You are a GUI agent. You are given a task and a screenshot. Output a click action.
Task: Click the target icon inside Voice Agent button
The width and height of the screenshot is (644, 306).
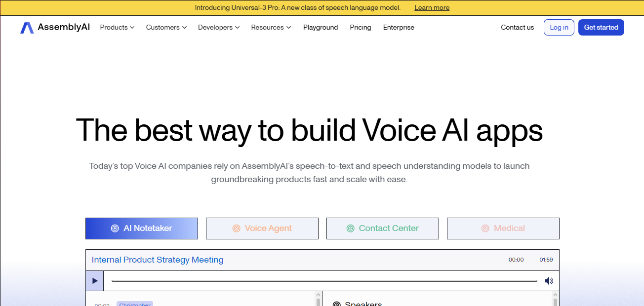(x=237, y=228)
